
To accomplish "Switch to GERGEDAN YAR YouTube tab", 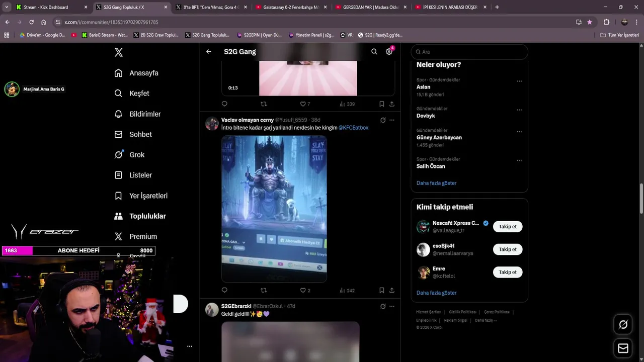I will (x=371, y=7).
